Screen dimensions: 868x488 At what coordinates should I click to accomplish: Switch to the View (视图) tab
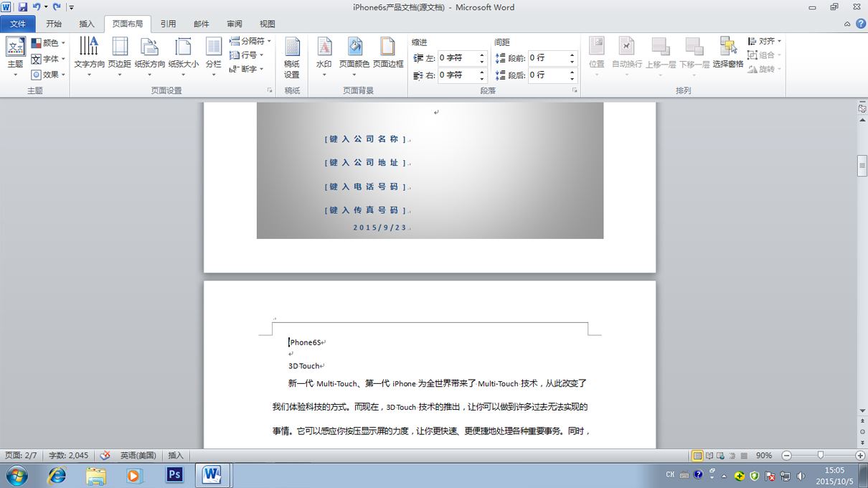point(268,24)
